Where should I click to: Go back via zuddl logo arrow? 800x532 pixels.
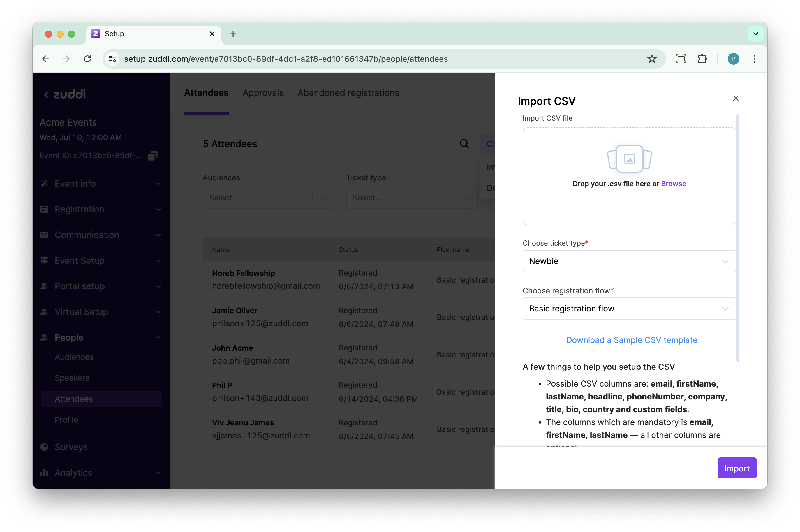[47, 95]
